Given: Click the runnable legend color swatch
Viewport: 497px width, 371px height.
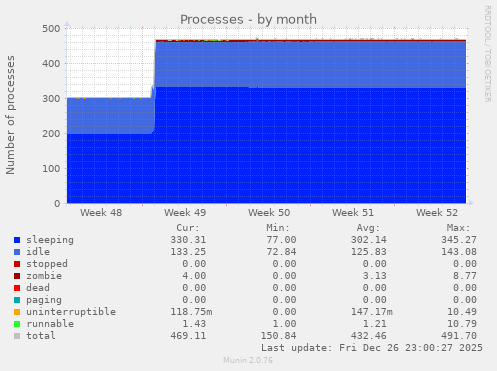Looking at the screenshot, I should 17,324.
